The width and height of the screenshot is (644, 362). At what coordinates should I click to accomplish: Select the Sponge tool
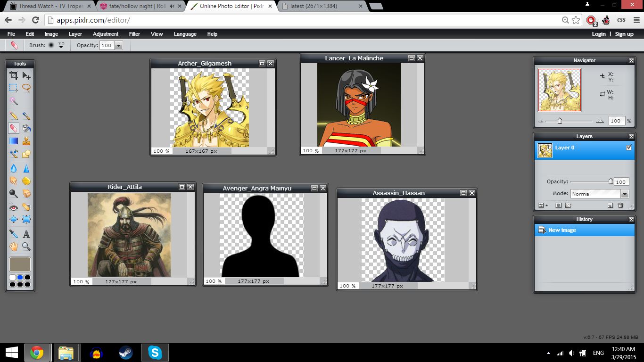click(x=26, y=181)
